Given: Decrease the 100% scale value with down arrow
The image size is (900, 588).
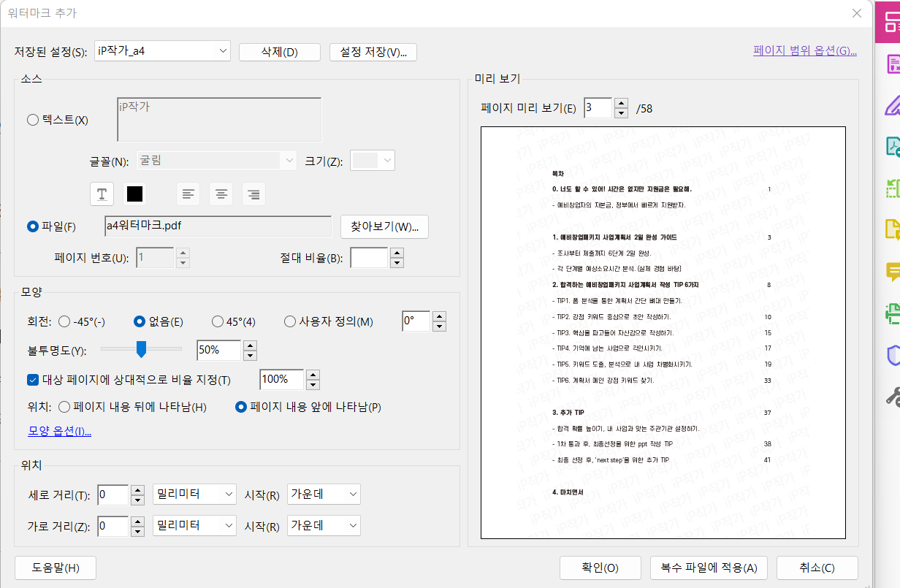Looking at the screenshot, I should (313, 385).
